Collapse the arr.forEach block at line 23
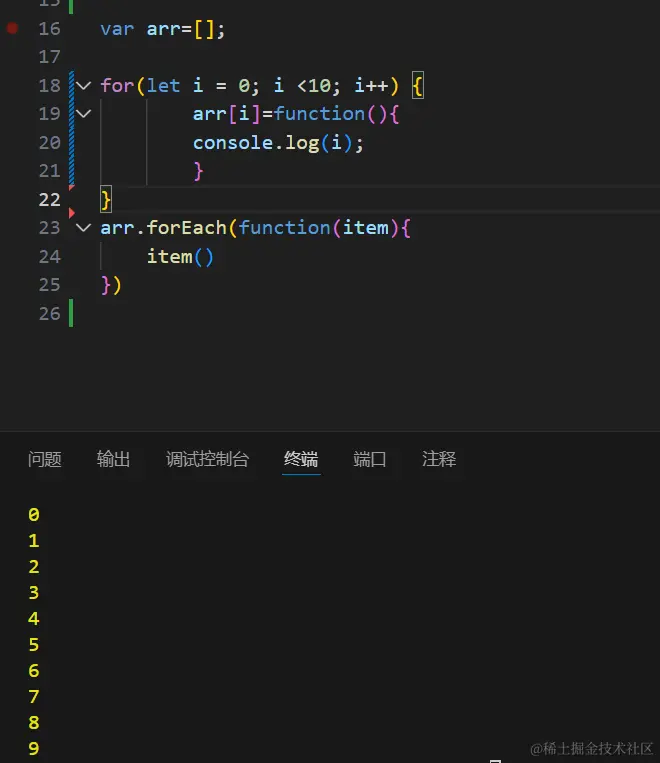The height and width of the screenshot is (763, 660). pyautogui.click(x=84, y=227)
